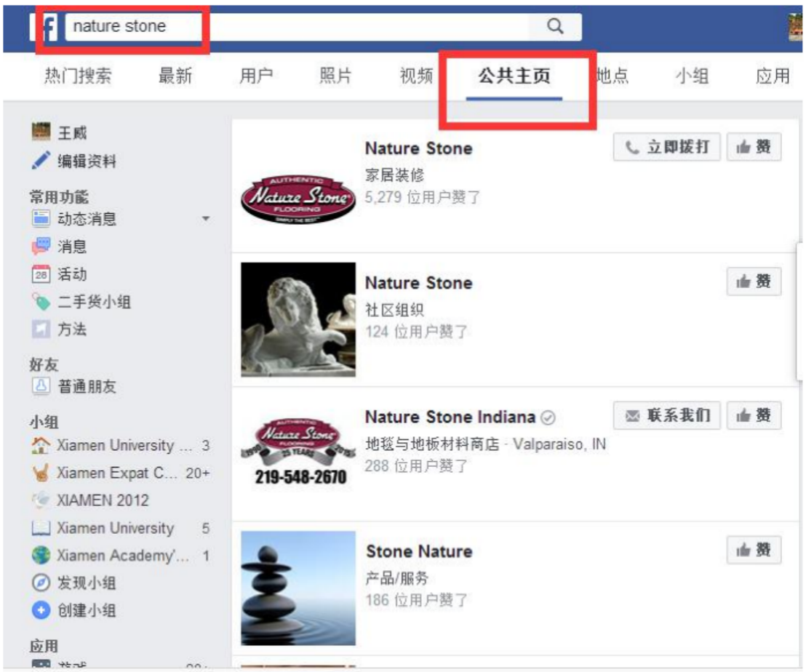
Task: Click the 消息 messages icon
Action: pos(41,246)
